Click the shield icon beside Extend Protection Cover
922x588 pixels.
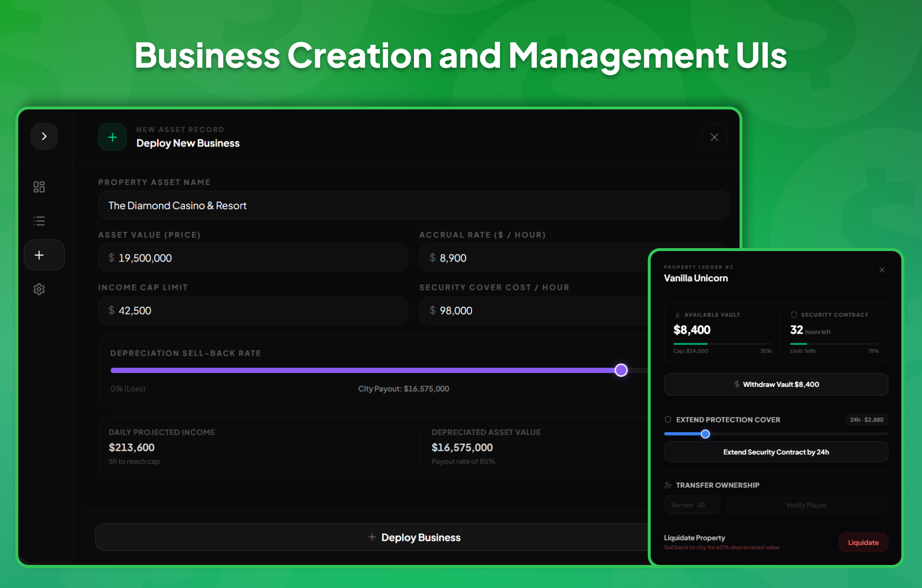[x=668, y=420]
